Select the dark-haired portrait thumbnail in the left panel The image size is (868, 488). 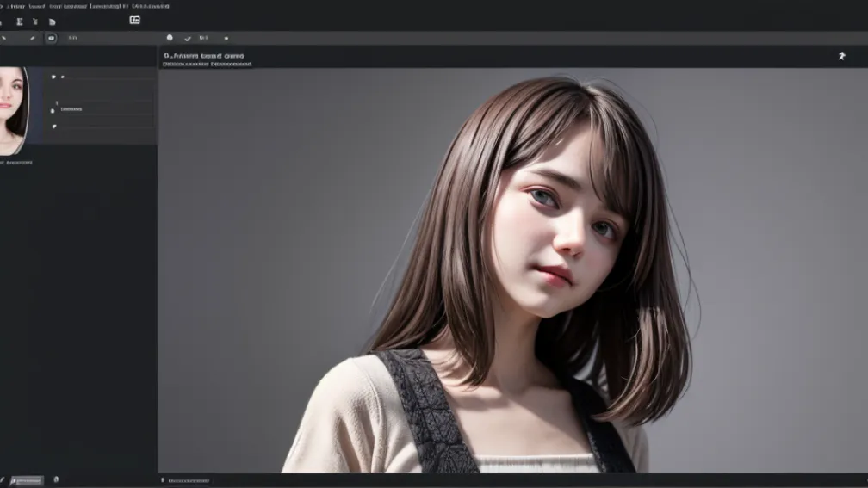tap(14, 110)
